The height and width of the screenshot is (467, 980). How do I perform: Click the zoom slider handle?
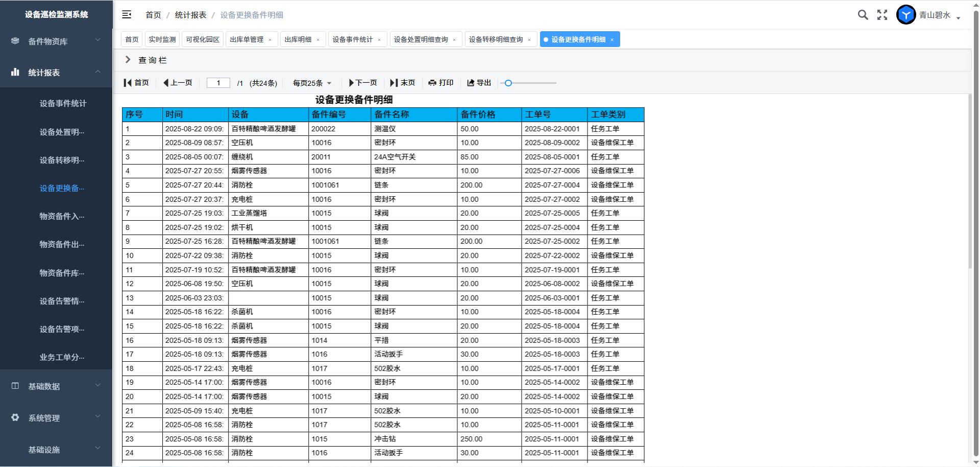click(508, 83)
